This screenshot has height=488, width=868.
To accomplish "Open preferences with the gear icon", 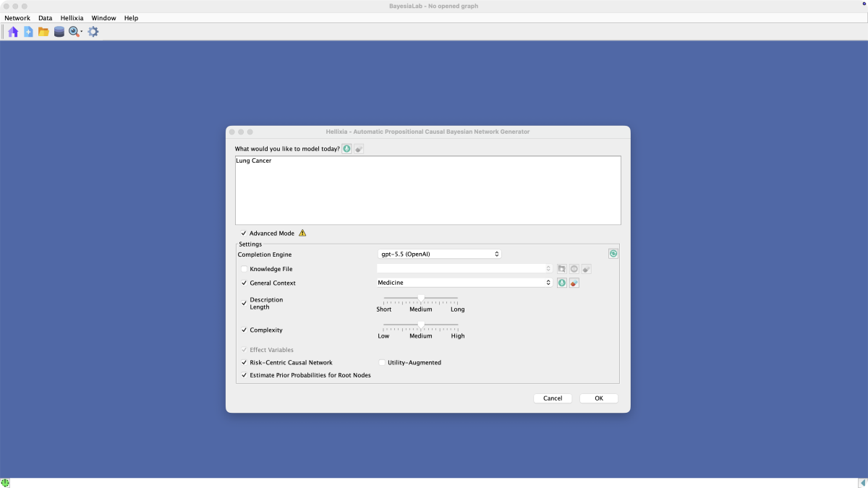I will (93, 32).
